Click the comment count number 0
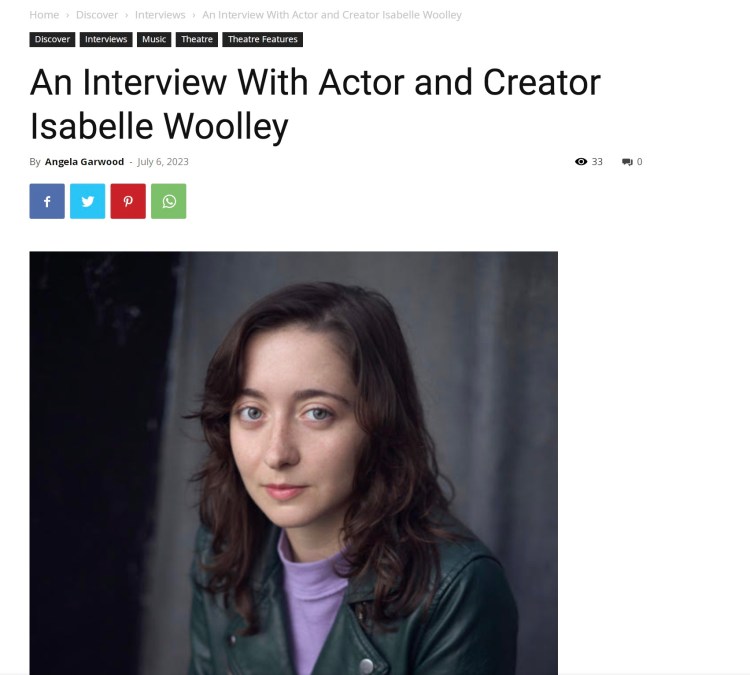This screenshot has width=750, height=675. (640, 162)
